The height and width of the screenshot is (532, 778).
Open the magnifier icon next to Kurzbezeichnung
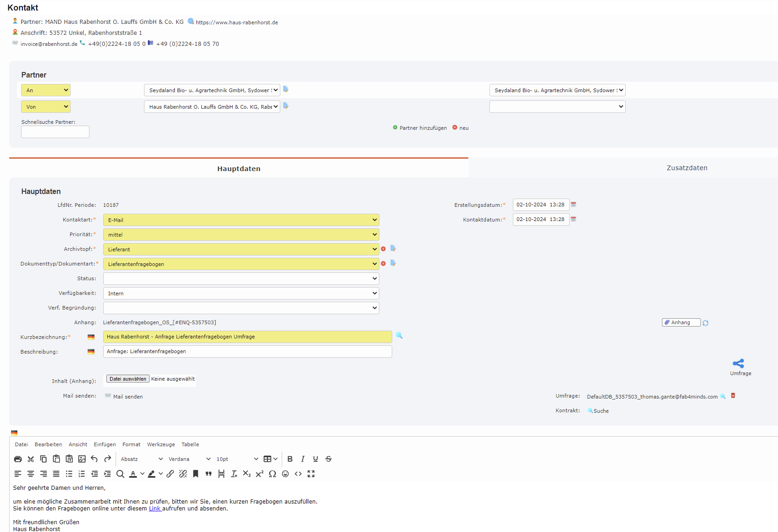pyautogui.click(x=399, y=336)
